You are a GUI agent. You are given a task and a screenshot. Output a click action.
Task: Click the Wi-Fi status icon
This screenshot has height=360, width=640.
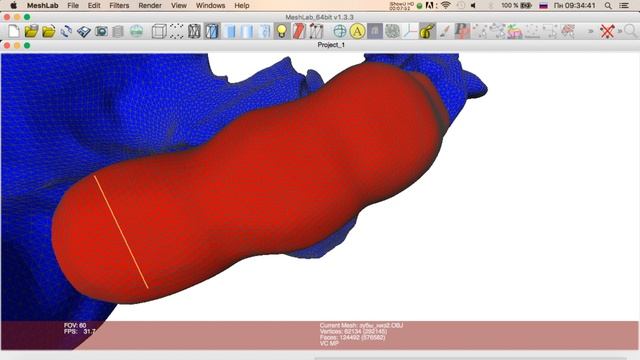pyautogui.click(x=446, y=5)
